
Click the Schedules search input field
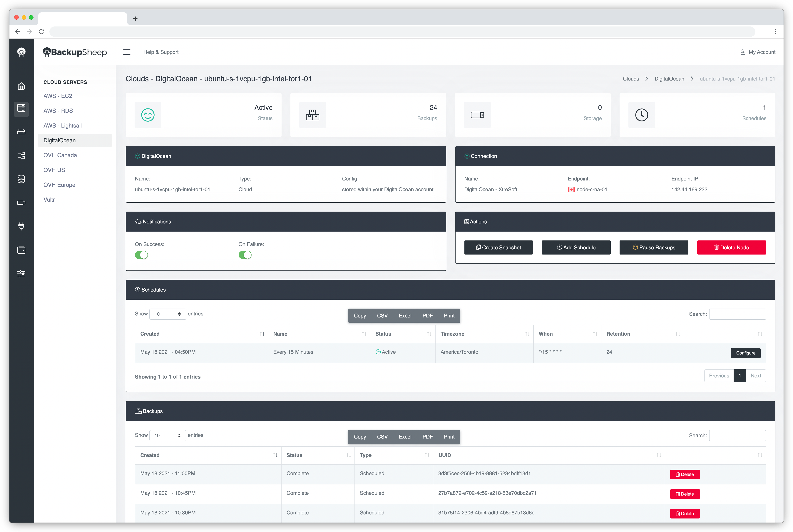point(737,314)
